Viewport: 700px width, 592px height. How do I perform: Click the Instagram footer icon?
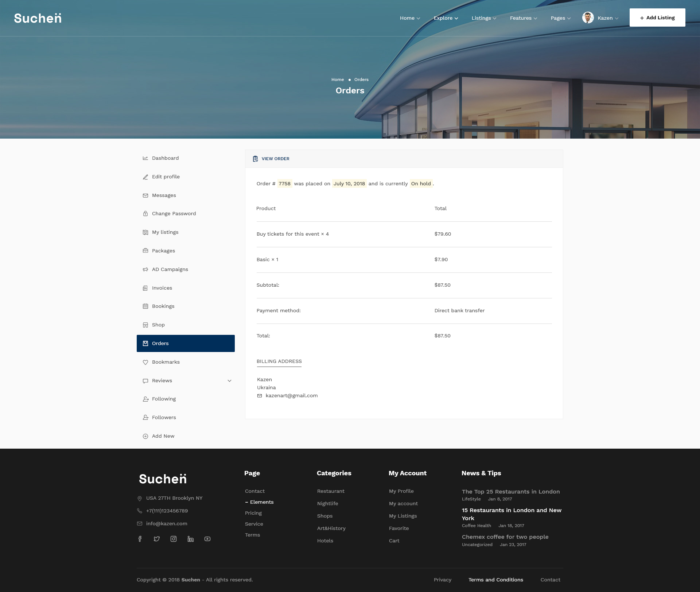174,539
